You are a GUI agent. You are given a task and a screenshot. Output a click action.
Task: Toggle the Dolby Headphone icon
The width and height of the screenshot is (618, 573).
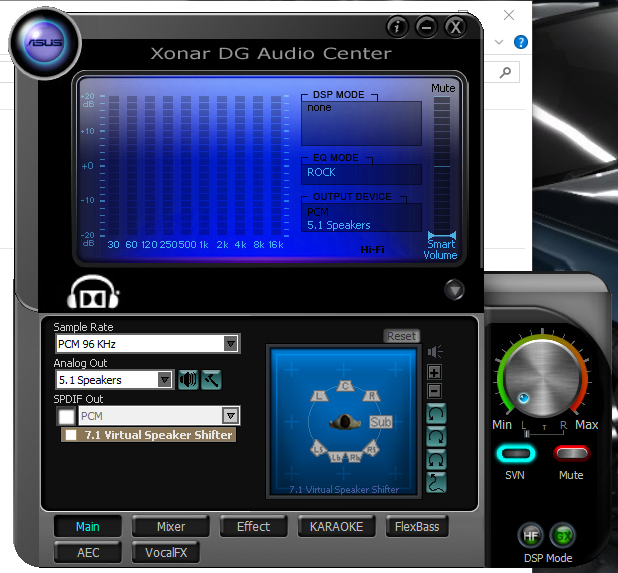click(x=93, y=292)
